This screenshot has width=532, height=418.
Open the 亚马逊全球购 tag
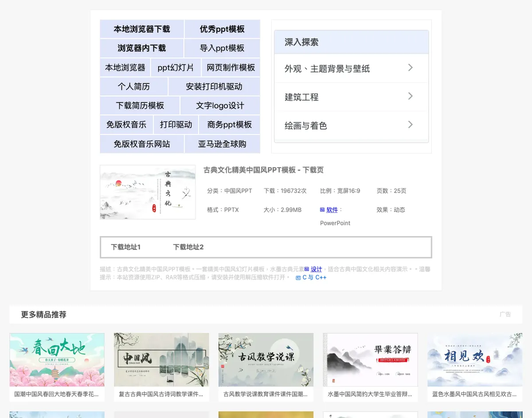point(222,144)
